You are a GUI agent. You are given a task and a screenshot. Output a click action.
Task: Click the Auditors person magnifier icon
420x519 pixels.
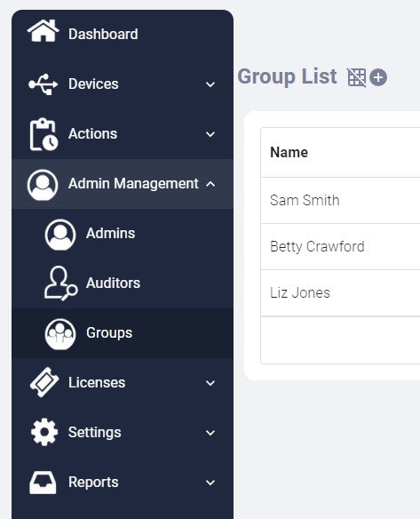61,283
